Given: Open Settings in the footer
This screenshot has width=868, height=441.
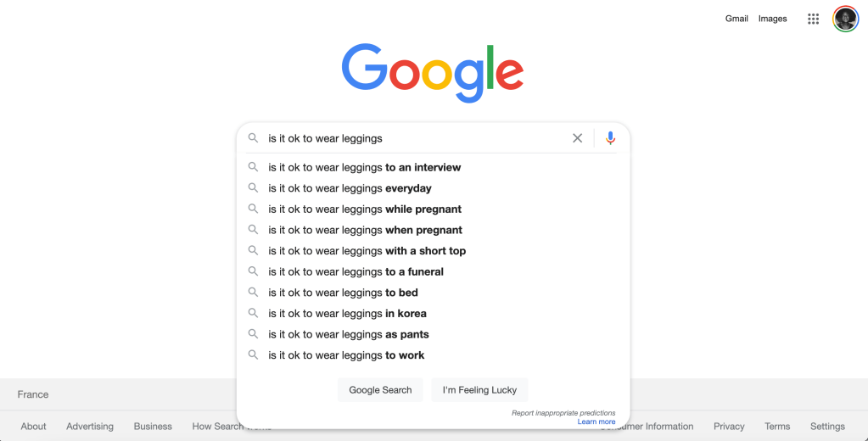Looking at the screenshot, I should click(827, 427).
